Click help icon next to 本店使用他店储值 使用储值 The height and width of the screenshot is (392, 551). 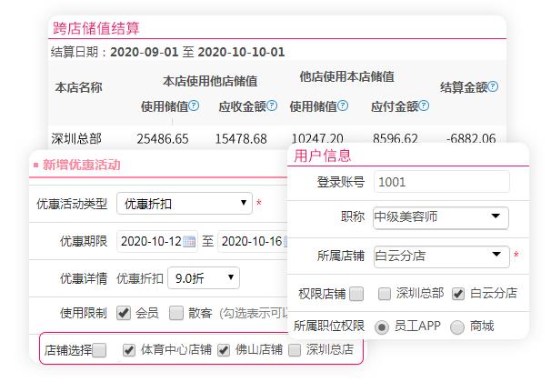coord(195,106)
